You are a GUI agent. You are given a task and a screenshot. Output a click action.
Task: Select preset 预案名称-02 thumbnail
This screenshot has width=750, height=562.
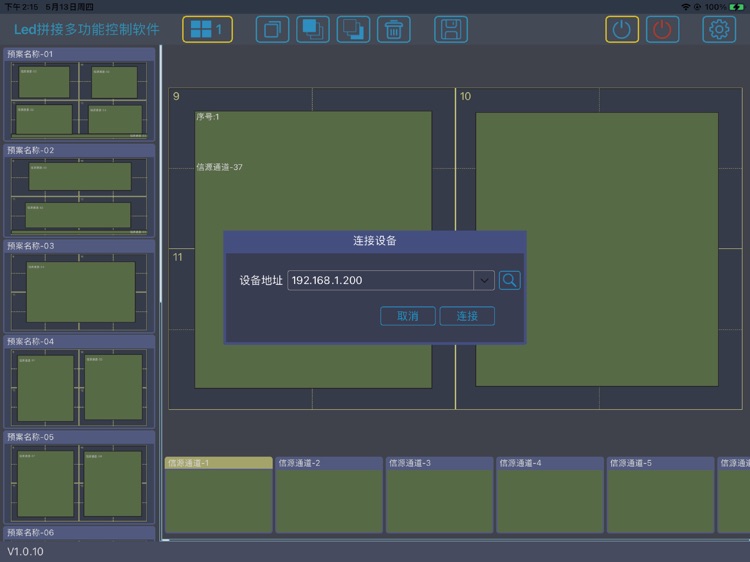[x=79, y=190]
